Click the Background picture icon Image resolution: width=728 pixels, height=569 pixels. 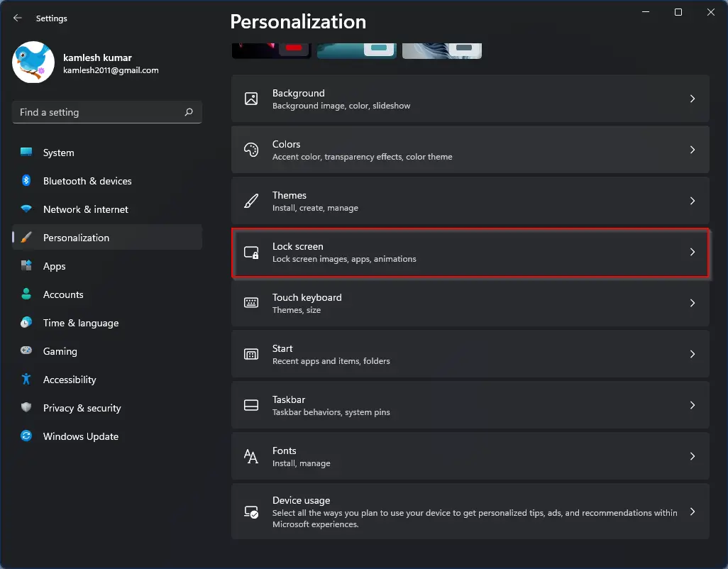(x=251, y=99)
